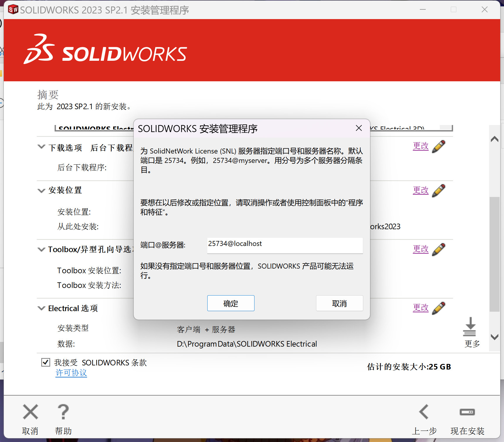
Task: Click the 更多 download arrow icon
Action: (x=470, y=327)
